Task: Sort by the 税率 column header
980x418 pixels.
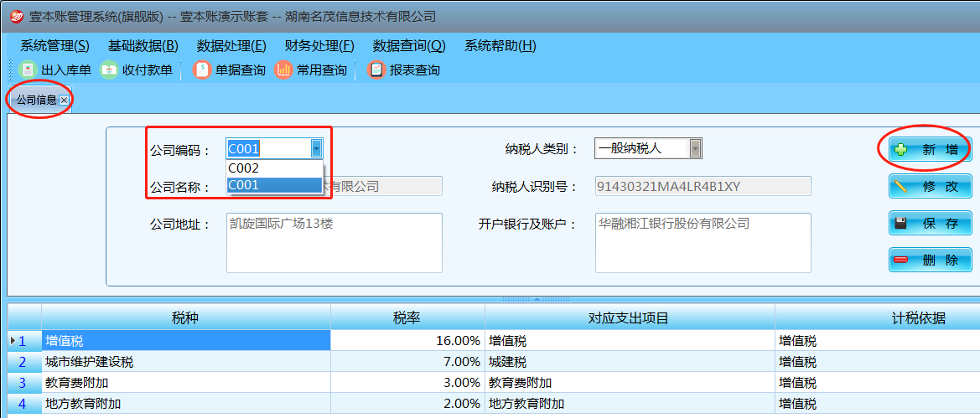Action: 407,318
